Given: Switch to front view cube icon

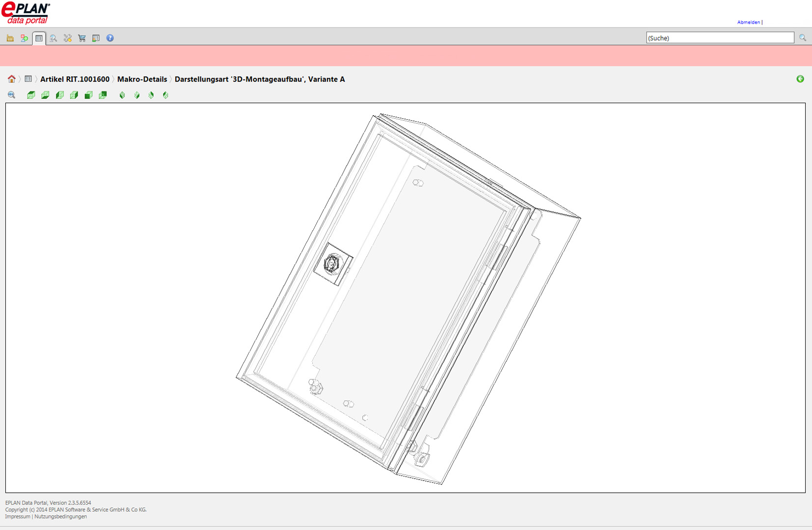Looking at the screenshot, I should pyautogui.click(x=88, y=95).
